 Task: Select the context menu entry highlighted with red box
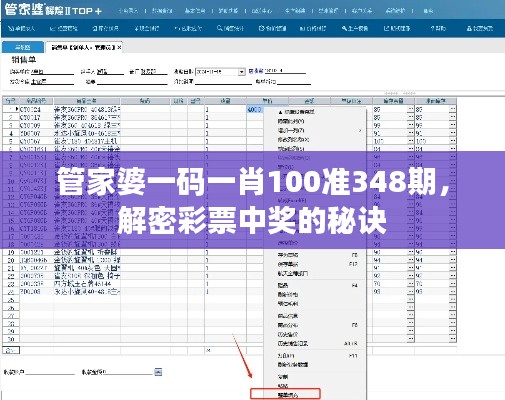point(285,394)
